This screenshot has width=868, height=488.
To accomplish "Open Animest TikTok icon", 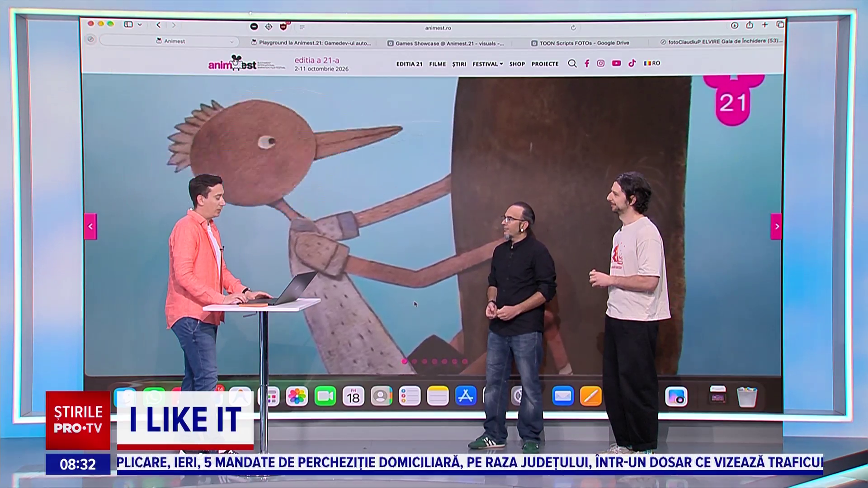I will pyautogui.click(x=632, y=63).
